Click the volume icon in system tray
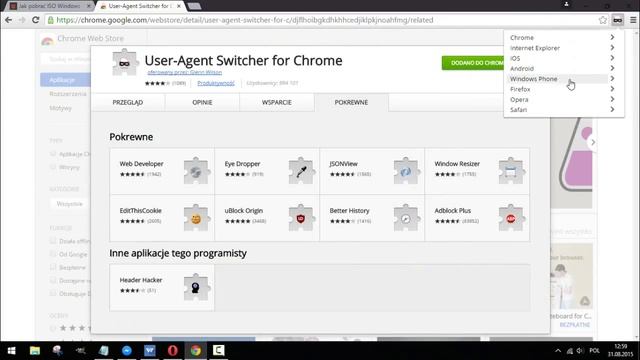This screenshot has width=640, height=360. coord(580,351)
